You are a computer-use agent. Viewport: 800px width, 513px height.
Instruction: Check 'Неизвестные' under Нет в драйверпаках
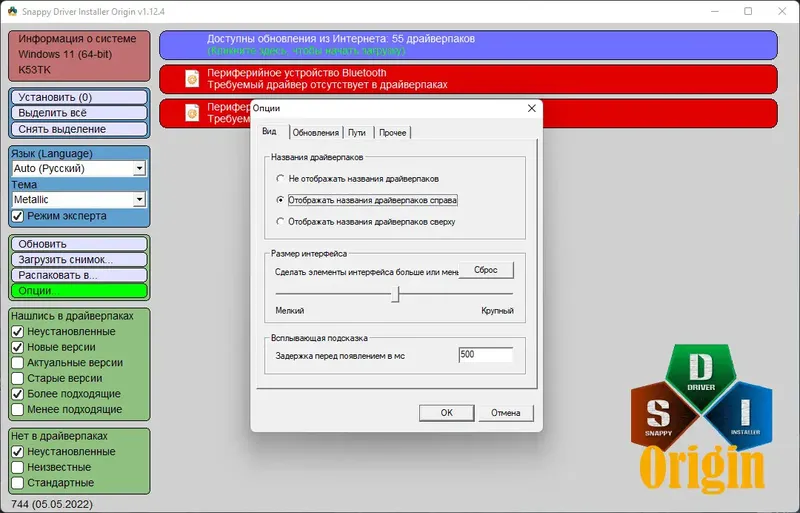click(18, 468)
